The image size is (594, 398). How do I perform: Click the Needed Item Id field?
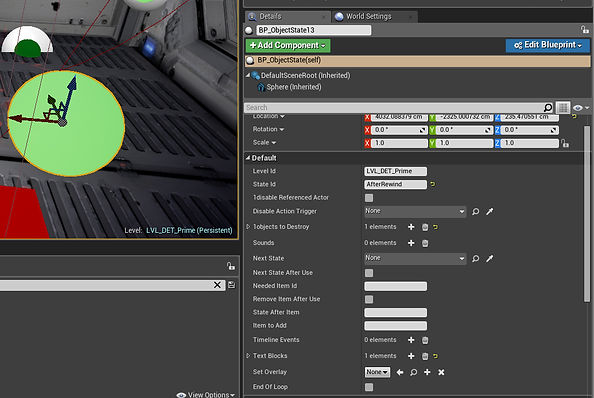click(395, 286)
